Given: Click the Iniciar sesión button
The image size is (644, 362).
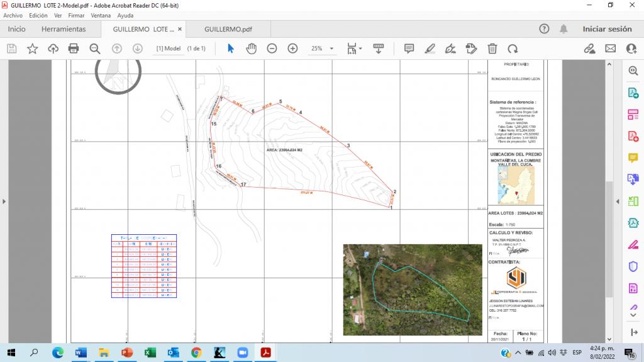Looking at the screenshot, I should [607, 29].
